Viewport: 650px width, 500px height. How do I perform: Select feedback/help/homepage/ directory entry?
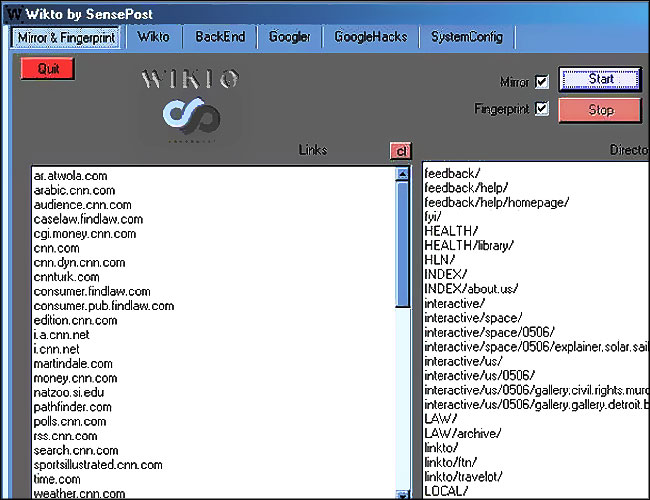[497, 202]
